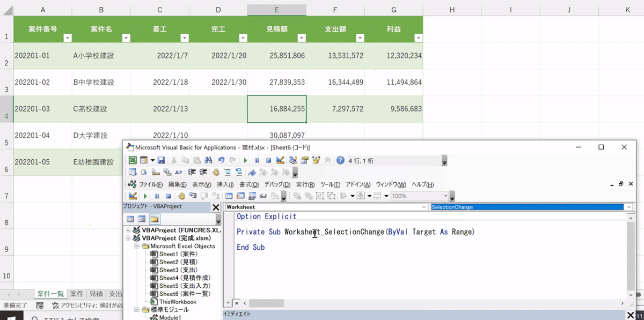This screenshot has height=320, width=644.
Task: Open the Worksheet object dropdown in code window
Action: [x=423, y=207]
